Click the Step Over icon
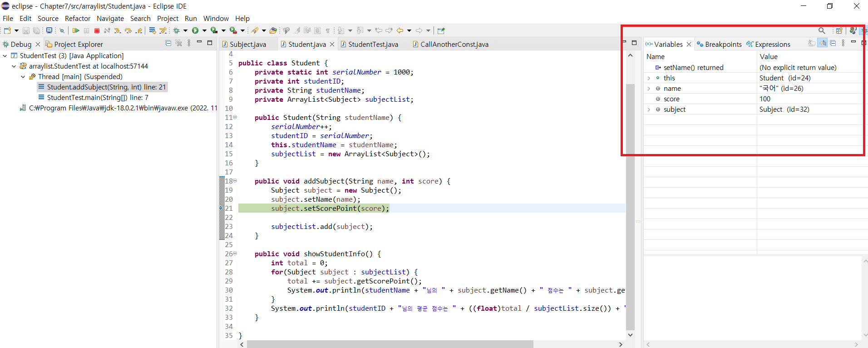 point(128,30)
